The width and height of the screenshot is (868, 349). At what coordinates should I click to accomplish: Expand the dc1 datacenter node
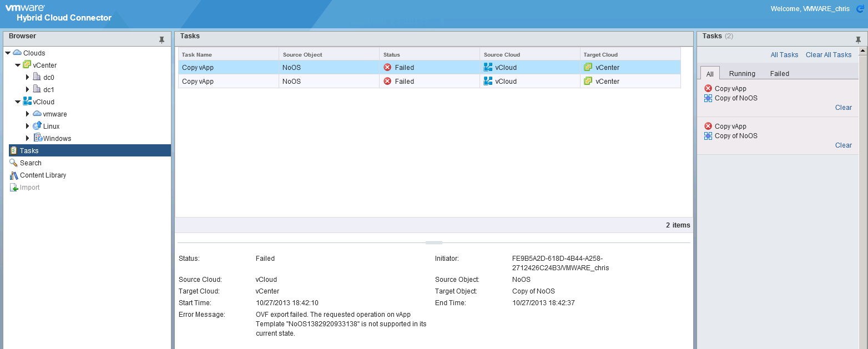[28, 89]
